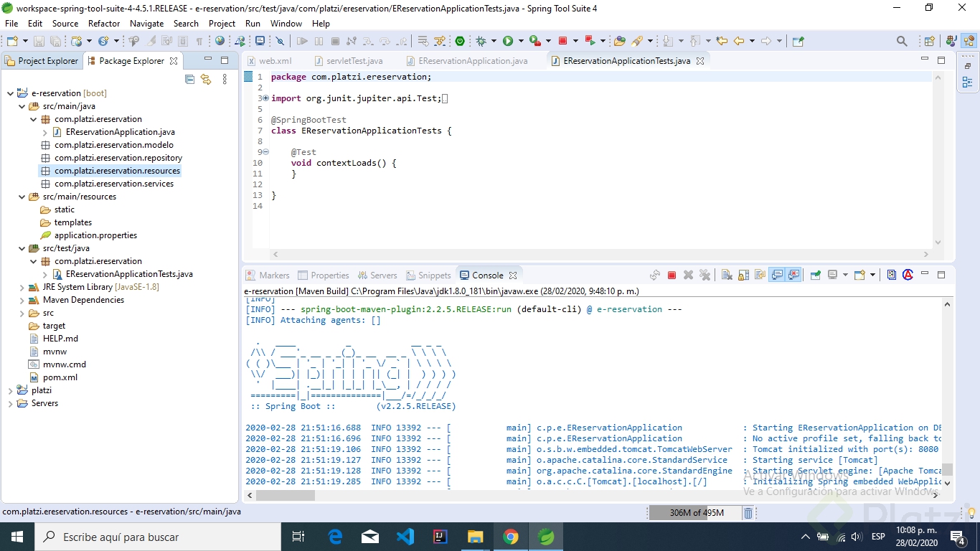Screen dimensions: 980x551
Task: Click the Open Type icon in toolbar
Action: point(619,41)
